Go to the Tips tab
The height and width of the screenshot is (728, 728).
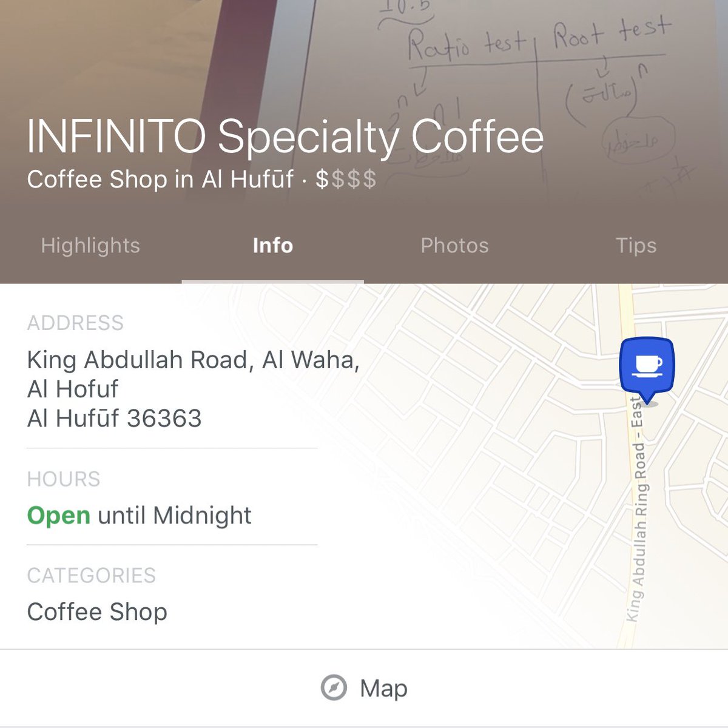click(x=636, y=245)
